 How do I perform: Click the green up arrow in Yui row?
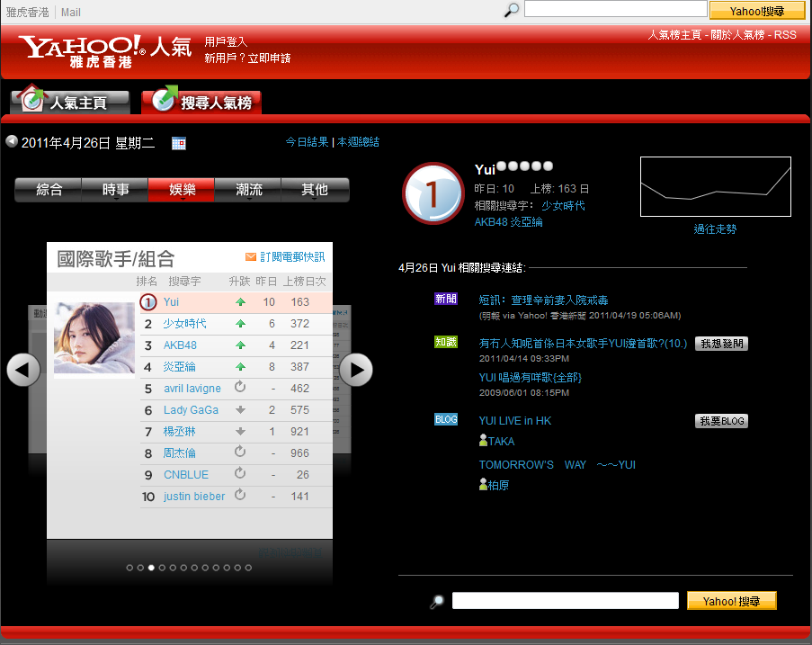[240, 302]
